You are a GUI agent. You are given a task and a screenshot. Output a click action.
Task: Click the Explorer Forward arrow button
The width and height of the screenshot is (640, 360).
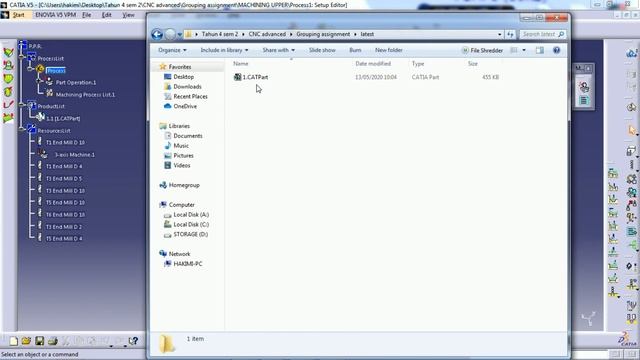click(170, 34)
